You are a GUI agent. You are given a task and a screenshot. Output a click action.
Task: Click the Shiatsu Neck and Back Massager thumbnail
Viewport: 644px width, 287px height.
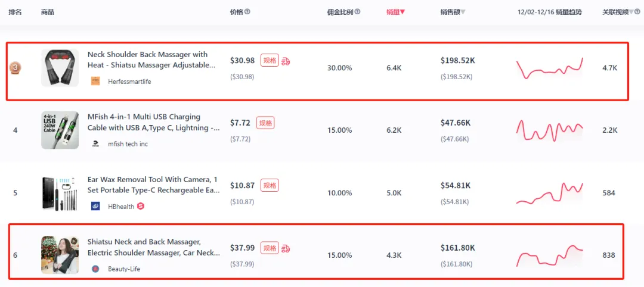pos(60,255)
